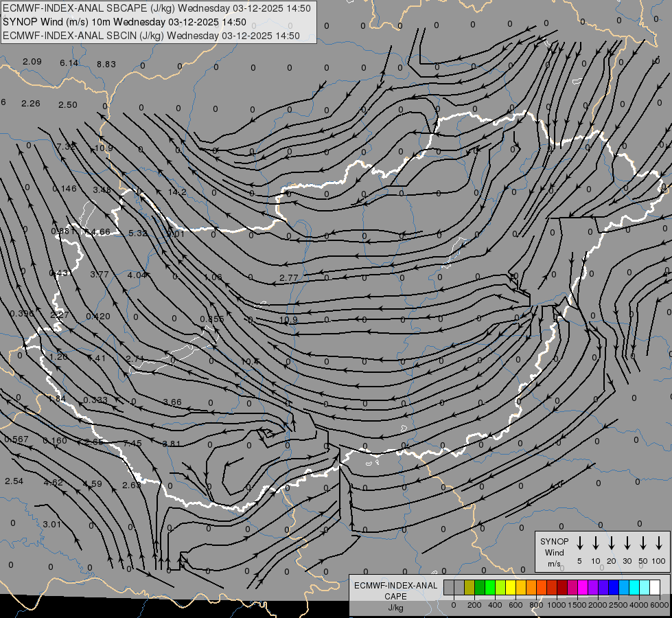
Task: Click the 1.84 map value
Action: click(56, 399)
